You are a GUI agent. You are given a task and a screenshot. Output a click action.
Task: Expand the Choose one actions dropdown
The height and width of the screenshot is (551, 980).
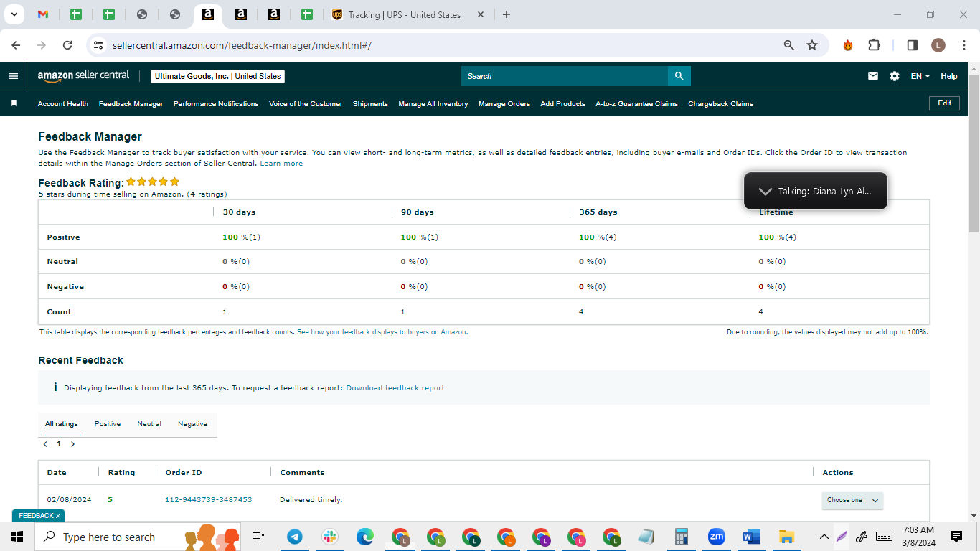(x=852, y=500)
